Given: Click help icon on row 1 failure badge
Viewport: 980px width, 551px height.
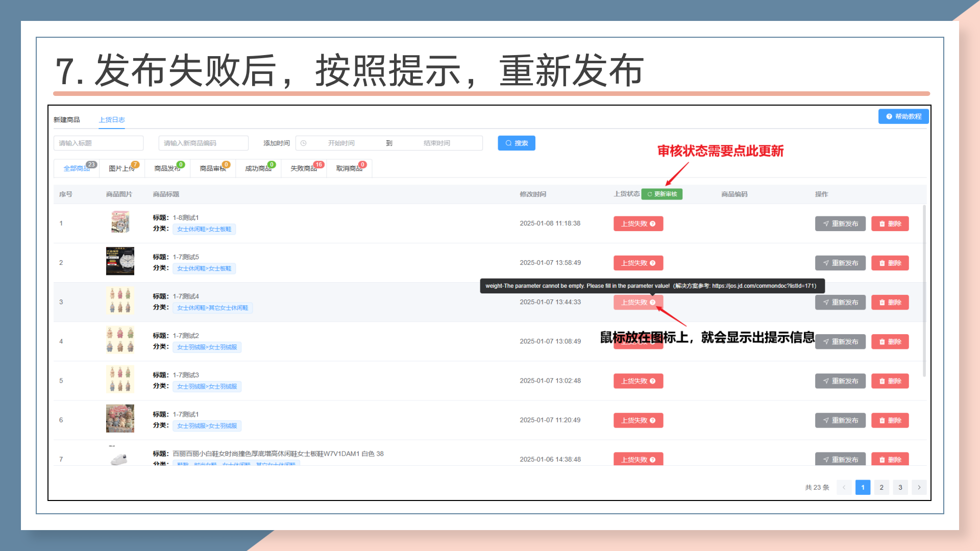Looking at the screenshot, I should pyautogui.click(x=652, y=224).
